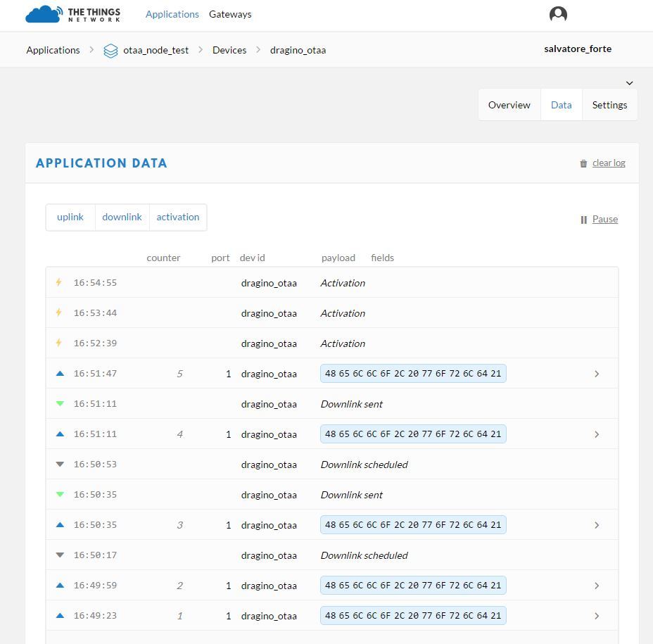Click the lightning icon at 16:52:39
Image resolution: width=653 pixels, height=644 pixels.
(59, 343)
